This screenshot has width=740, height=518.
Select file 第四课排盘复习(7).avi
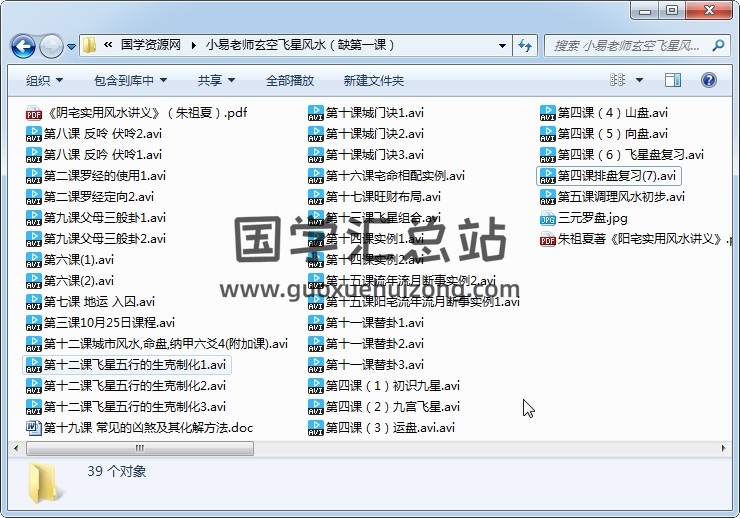(x=609, y=176)
